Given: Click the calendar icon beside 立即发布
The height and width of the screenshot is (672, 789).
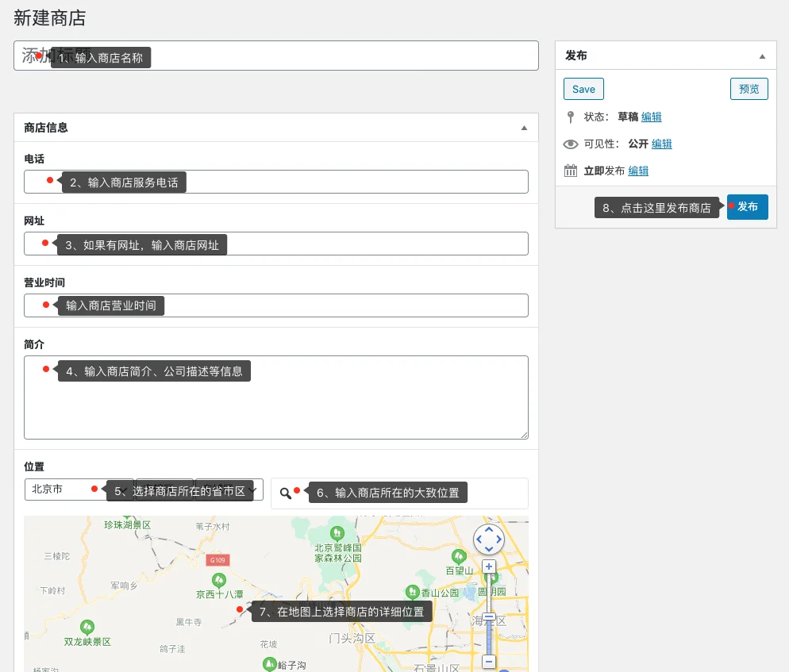Looking at the screenshot, I should pyautogui.click(x=570, y=171).
